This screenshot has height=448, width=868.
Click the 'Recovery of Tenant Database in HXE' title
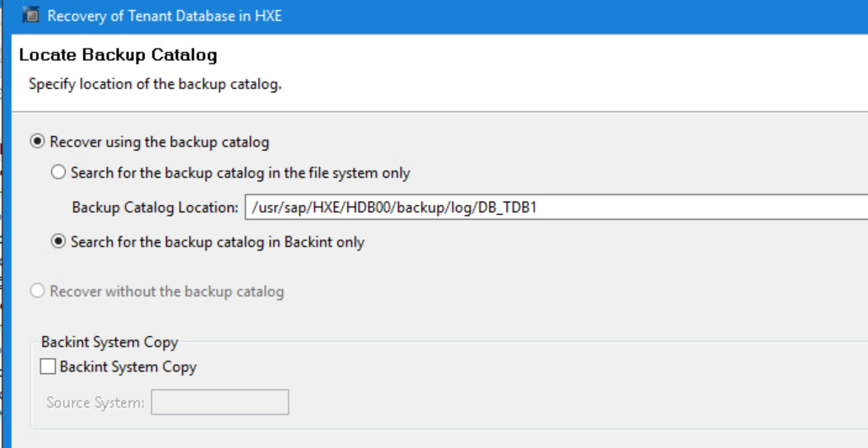[x=165, y=16]
